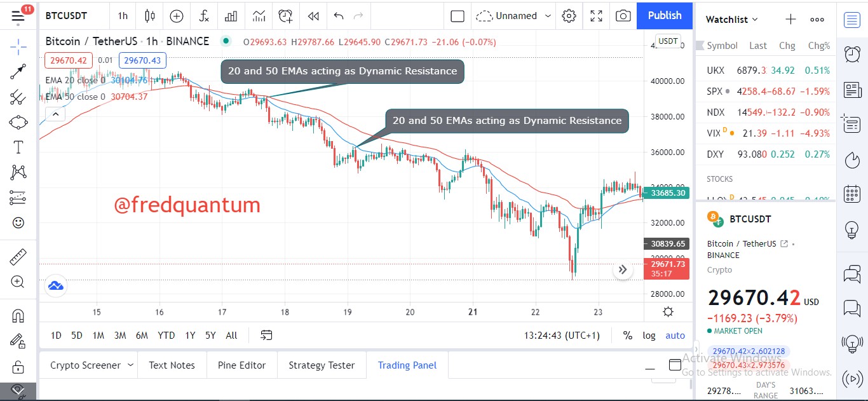Undo the last chart action
The image size is (868, 401).
(339, 16)
